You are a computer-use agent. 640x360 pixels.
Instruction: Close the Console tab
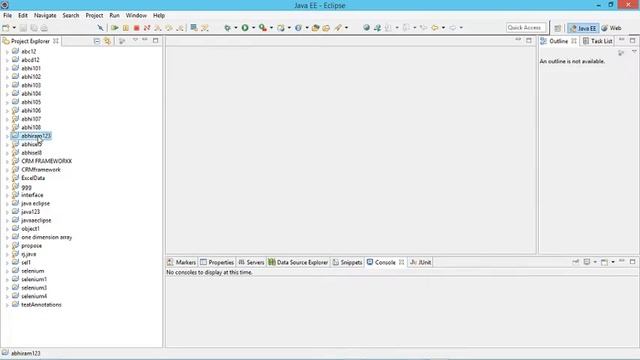(x=402, y=262)
